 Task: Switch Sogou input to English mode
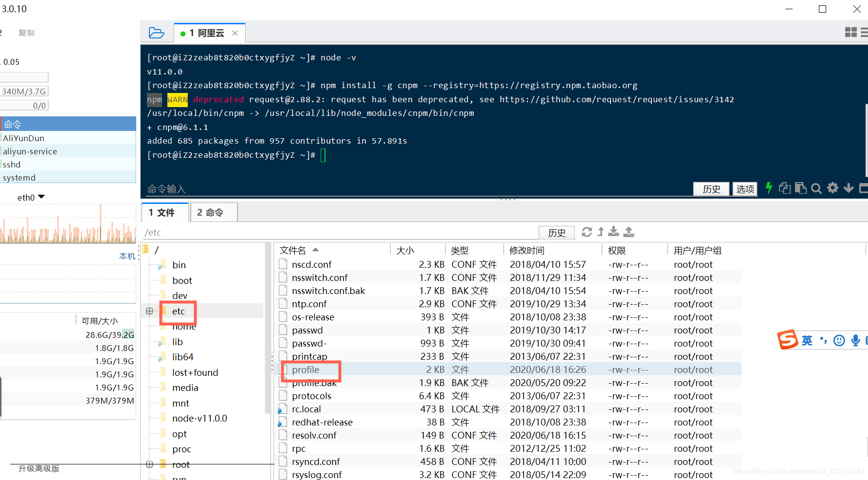click(807, 340)
